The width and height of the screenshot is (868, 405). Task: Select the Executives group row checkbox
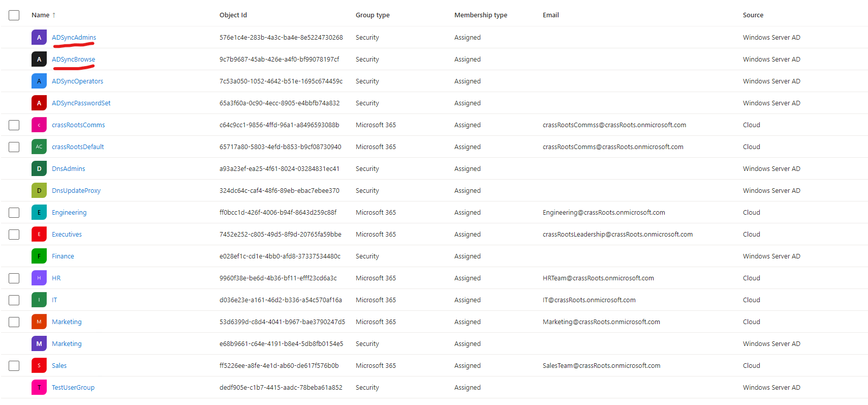[x=14, y=235]
